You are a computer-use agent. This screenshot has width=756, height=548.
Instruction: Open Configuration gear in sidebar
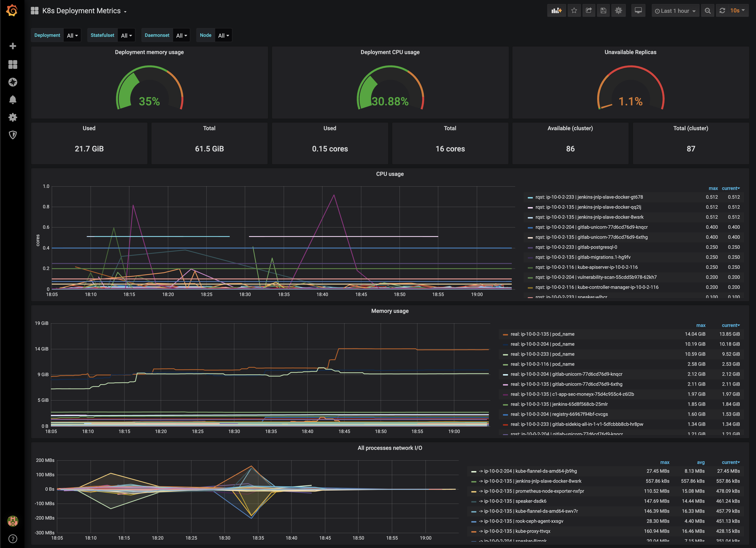[13, 117]
